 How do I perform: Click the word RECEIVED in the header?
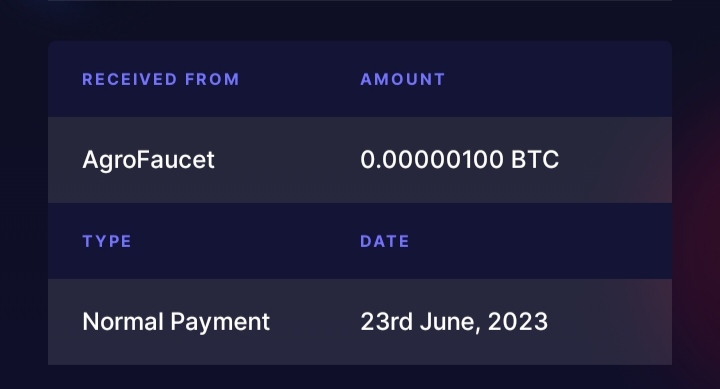(x=129, y=79)
